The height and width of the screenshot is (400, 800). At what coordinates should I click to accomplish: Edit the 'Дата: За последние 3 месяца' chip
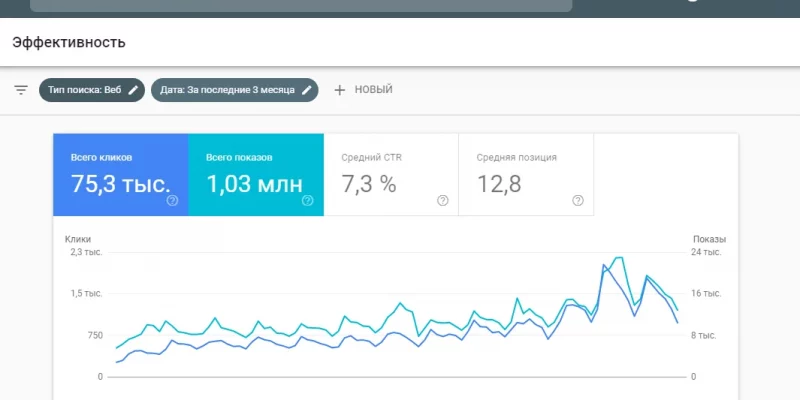pyautogui.click(x=235, y=90)
